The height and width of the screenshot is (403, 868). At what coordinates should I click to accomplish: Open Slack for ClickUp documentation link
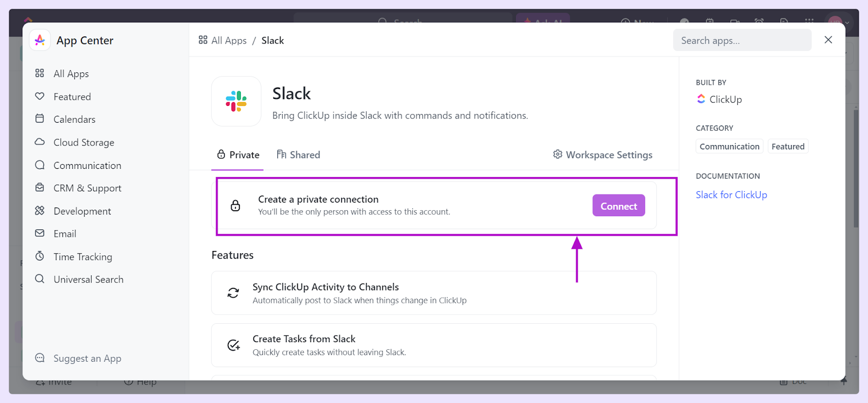tap(731, 194)
